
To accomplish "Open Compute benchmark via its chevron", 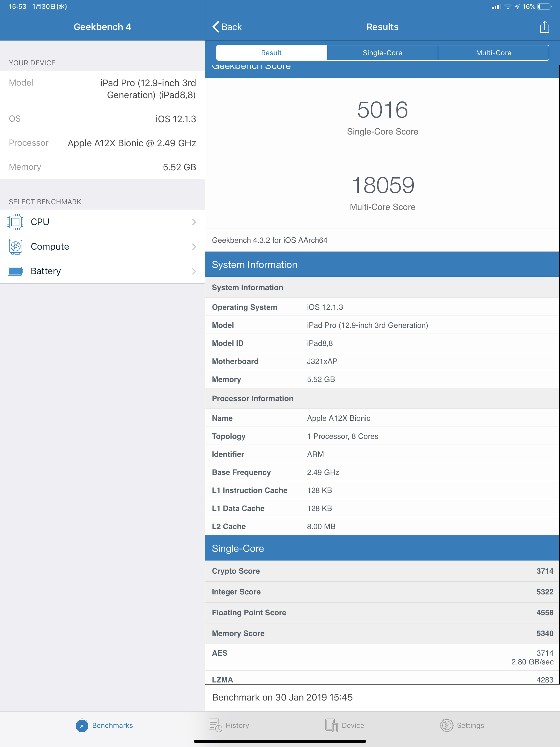I will 194,247.
